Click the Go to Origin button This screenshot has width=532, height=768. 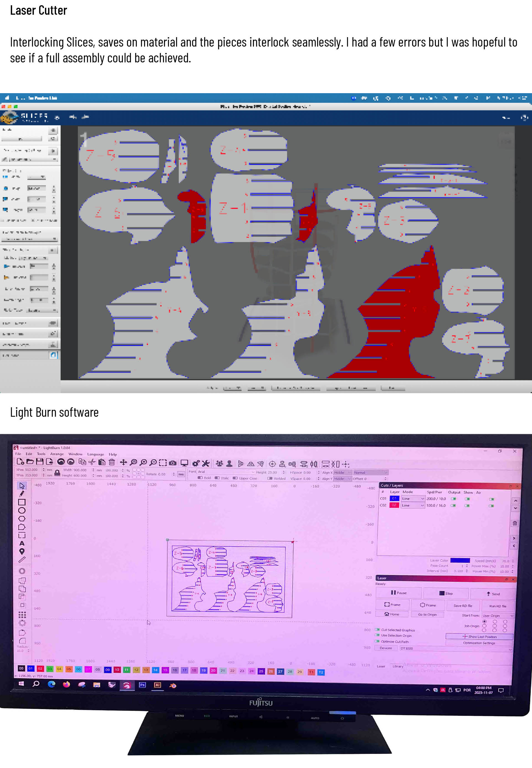[427, 614]
